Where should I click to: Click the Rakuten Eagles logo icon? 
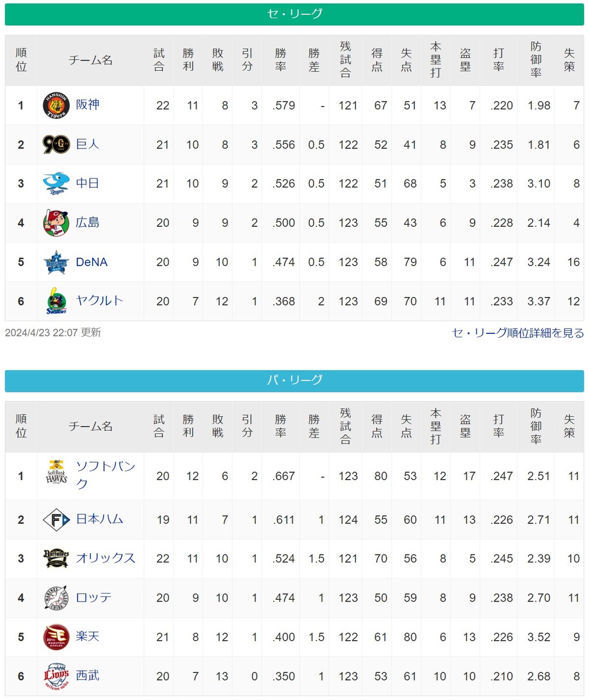click(x=56, y=637)
